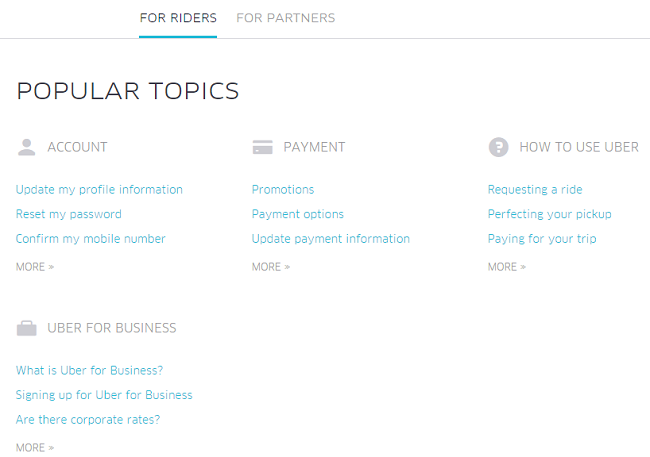Viewport: 650px width, 457px height.
Task: Expand More under Account topics
Action: click(x=35, y=267)
